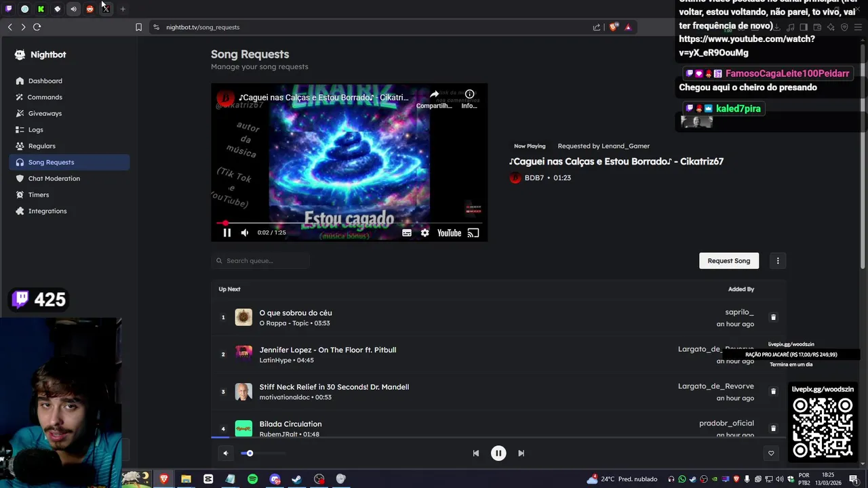Skip to the next song
Image resolution: width=868 pixels, height=488 pixels.
click(521, 453)
